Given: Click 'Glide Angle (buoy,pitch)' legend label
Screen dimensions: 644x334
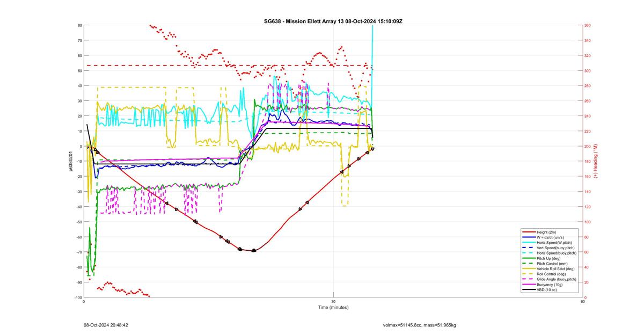Looking at the screenshot, I should [557, 279].
